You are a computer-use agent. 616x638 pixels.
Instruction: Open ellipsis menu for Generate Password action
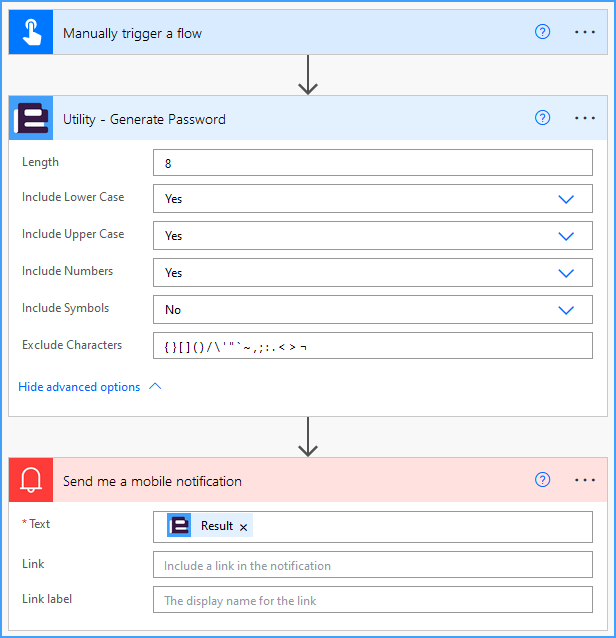[x=585, y=118]
